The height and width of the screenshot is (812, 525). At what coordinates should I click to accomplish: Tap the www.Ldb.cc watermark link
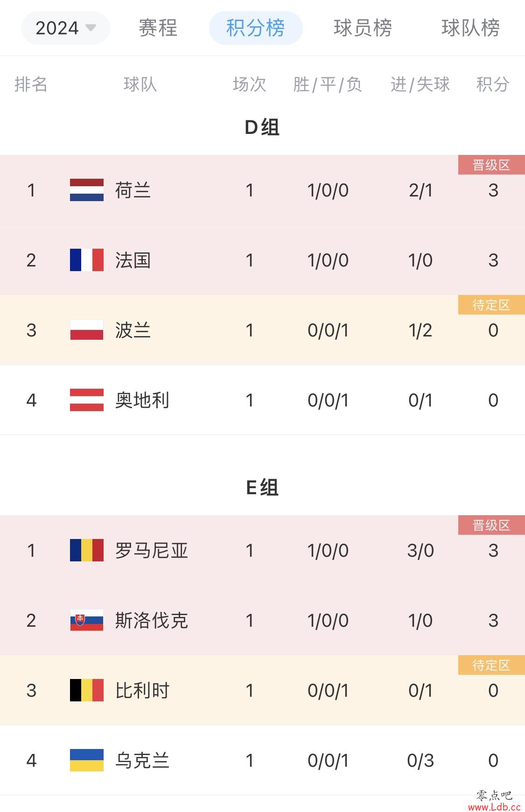(494, 807)
